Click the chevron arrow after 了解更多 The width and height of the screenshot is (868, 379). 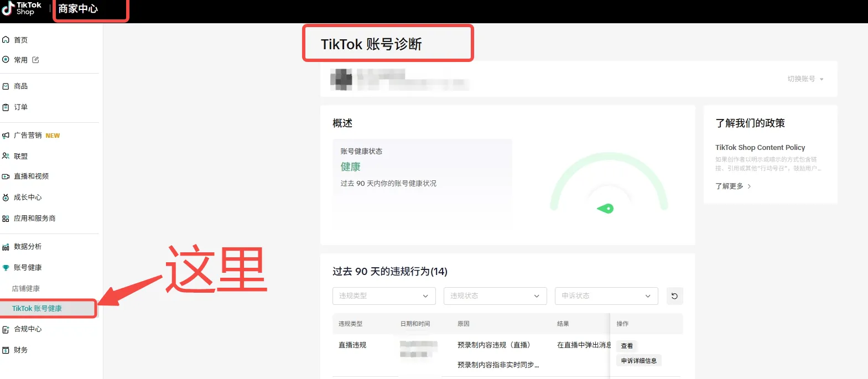click(x=749, y=186)
